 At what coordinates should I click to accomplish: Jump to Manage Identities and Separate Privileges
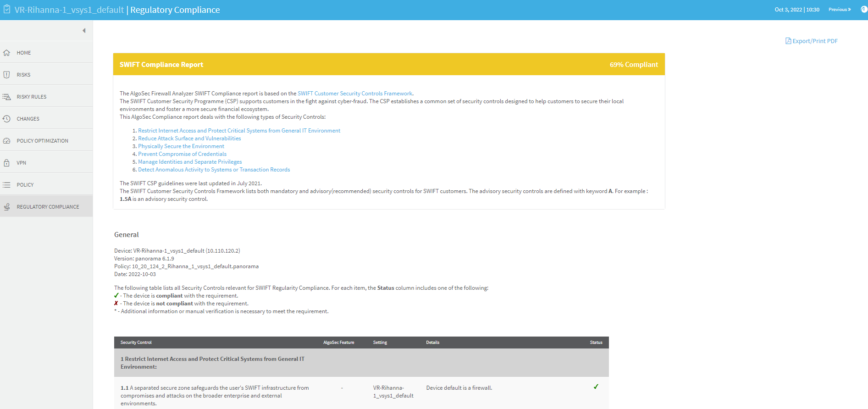pyautogui.click(x=190, y=162)
